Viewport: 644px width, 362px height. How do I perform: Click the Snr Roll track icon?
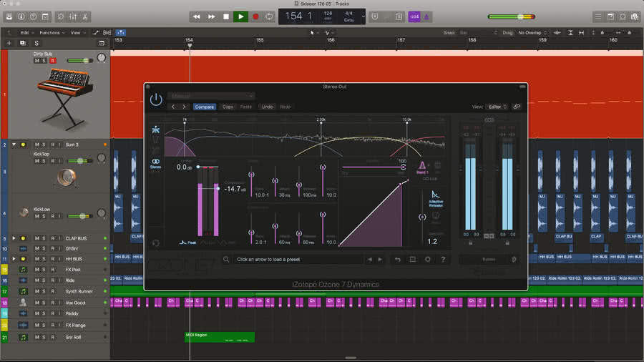point(23,337)
